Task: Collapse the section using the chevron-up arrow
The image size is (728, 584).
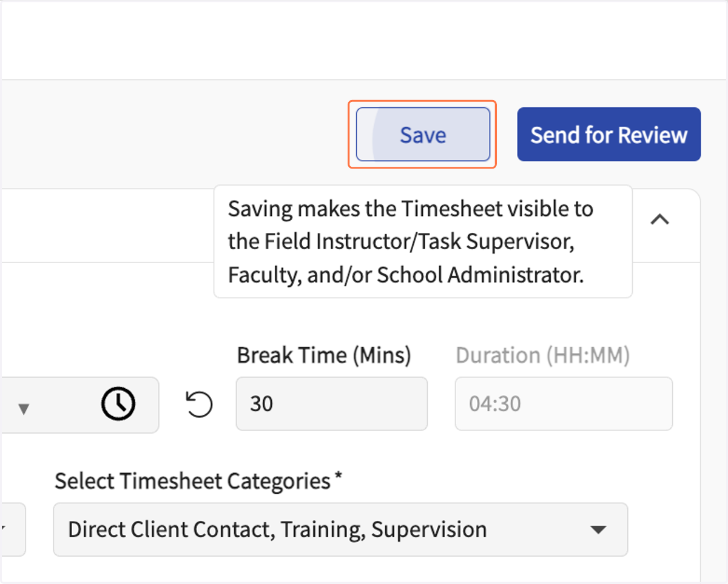Action: (x=660, y=220)
